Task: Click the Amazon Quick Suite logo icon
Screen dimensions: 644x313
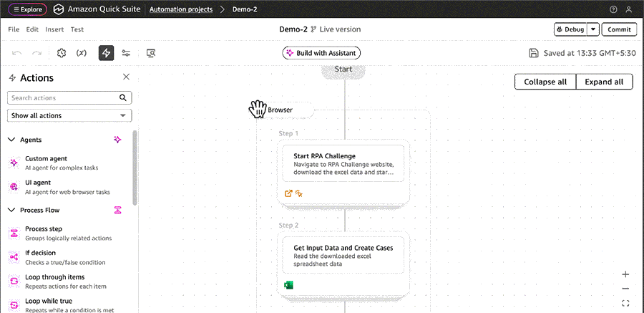Action: tap(59, 9)
